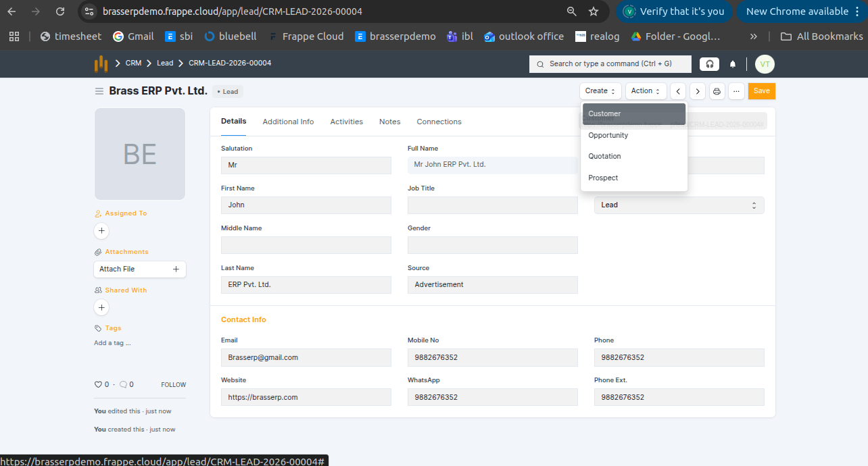Click the plus under Assigned To
868x466 pixels.
101,231
